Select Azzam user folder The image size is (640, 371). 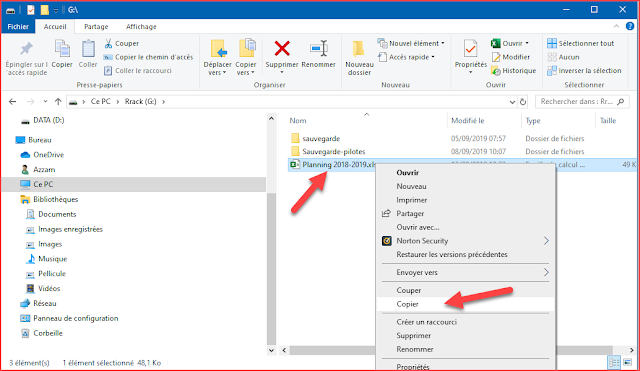tap(44, 169)
